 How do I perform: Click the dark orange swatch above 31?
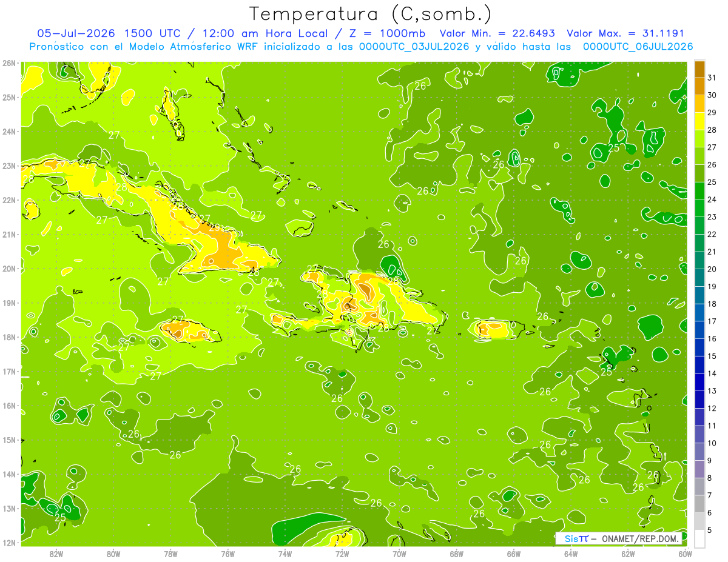click(699, 69)
